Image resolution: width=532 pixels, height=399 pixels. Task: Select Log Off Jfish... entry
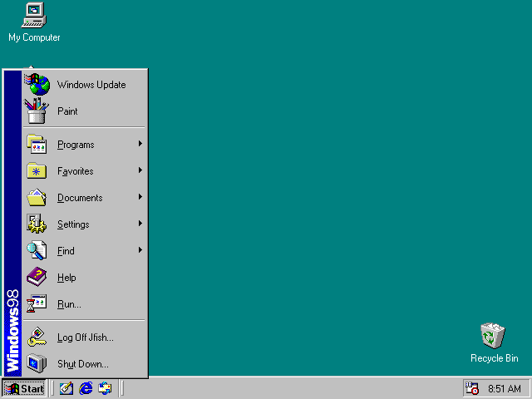[85, 337]
